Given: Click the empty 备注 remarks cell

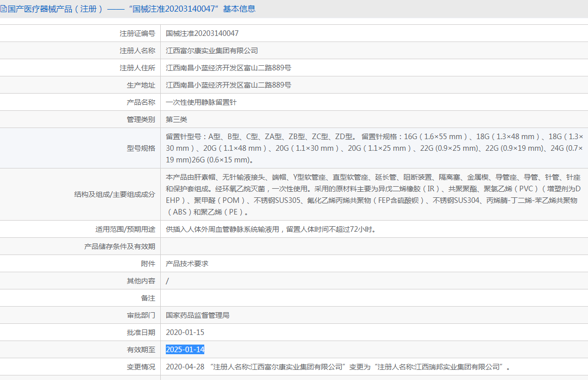Looking at the screenshot, I should [x=373, y=298].
